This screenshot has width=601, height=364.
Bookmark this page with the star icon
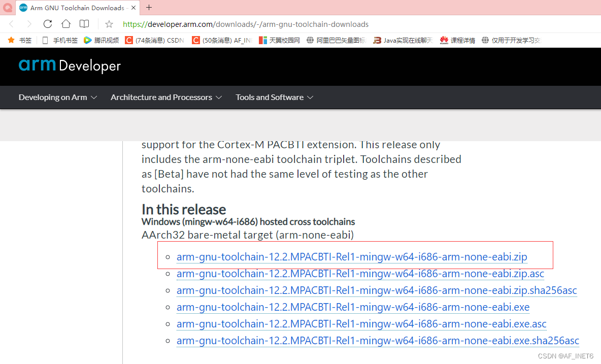[109, 24]
